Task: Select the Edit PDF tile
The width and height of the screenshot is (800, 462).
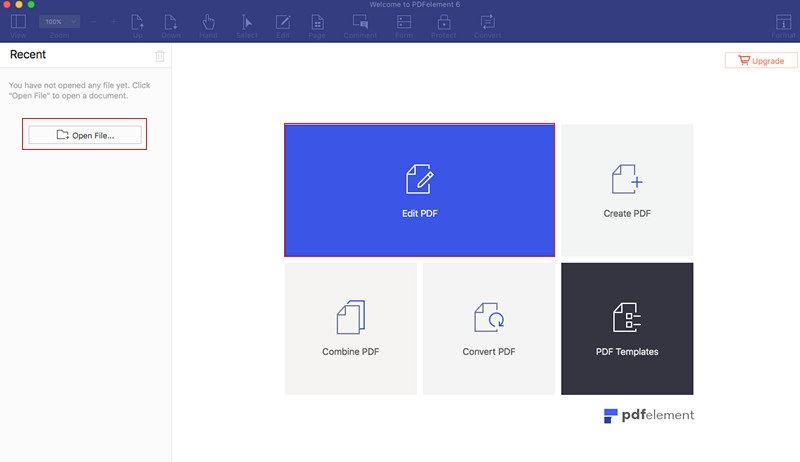Action: (x=419, y=190)
